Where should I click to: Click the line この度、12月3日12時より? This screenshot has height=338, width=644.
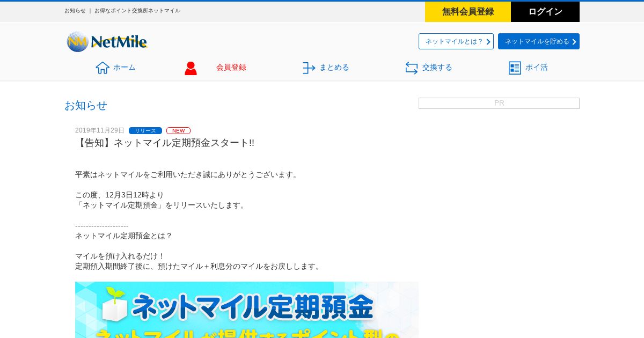coord(120,195)
